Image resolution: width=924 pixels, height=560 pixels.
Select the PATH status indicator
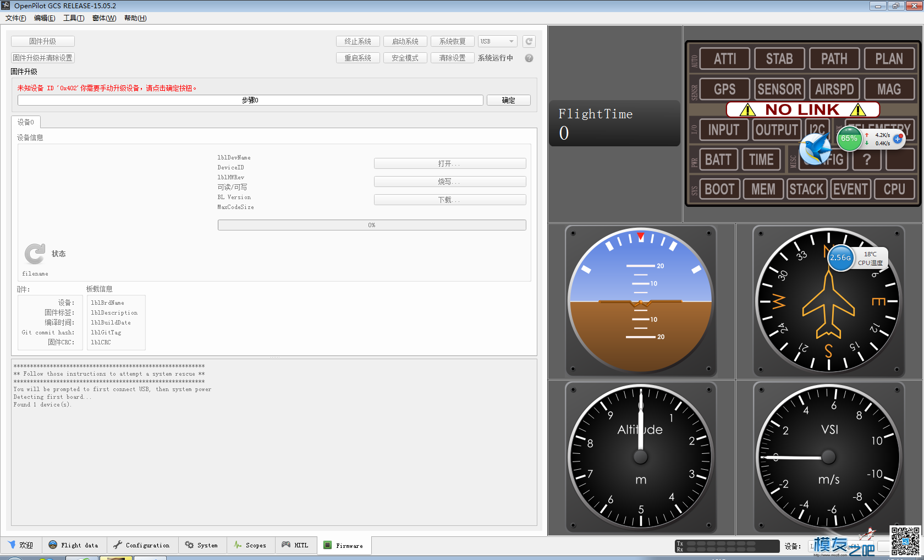pos(834,59)
